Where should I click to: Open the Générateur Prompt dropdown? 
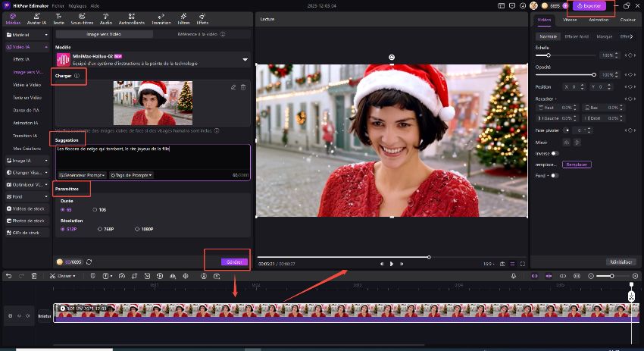point(82,175)
